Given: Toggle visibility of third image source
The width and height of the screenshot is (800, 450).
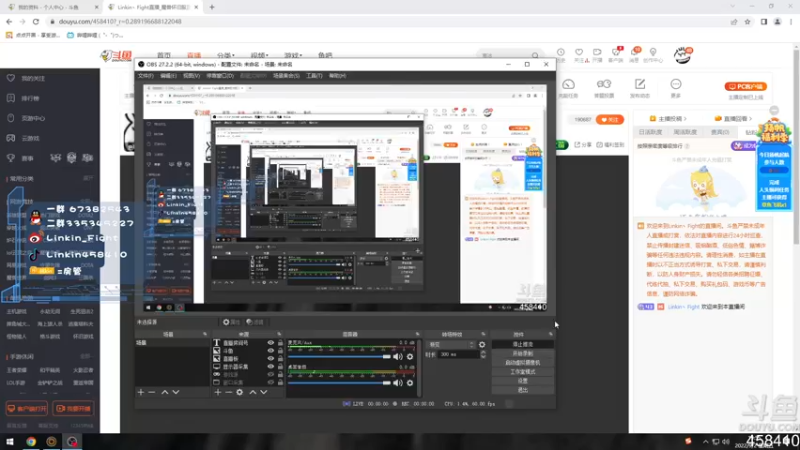Looking at the screenshot, I should tap(270, 359).
